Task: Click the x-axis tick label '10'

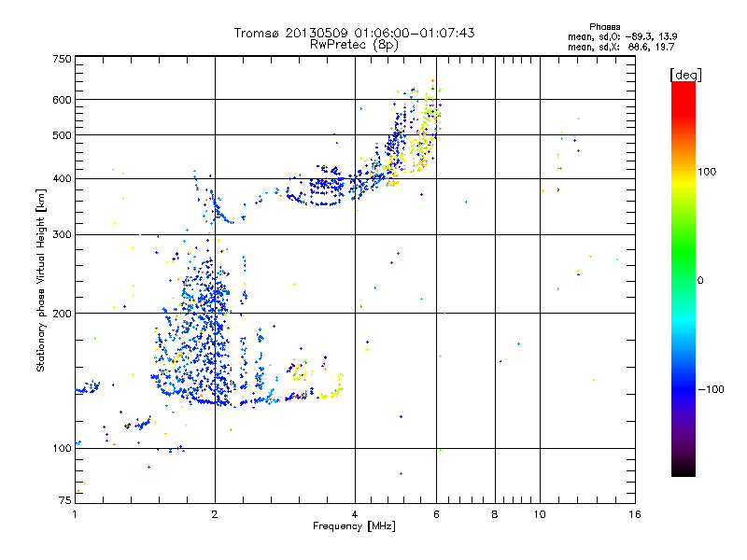Action: coord(540,514)
